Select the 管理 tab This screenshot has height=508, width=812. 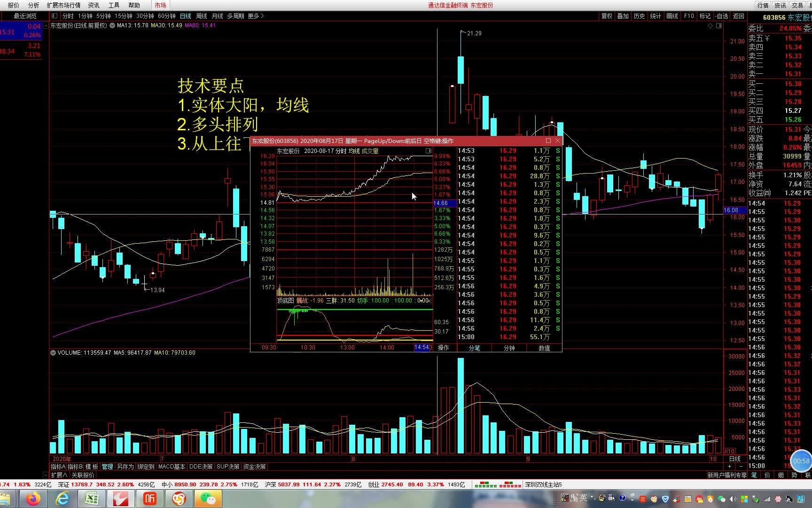click(108, 467)
